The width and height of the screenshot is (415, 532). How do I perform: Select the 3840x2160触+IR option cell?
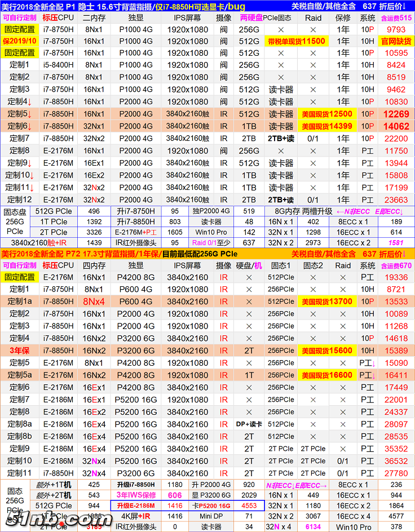click(x=39, y=242)
